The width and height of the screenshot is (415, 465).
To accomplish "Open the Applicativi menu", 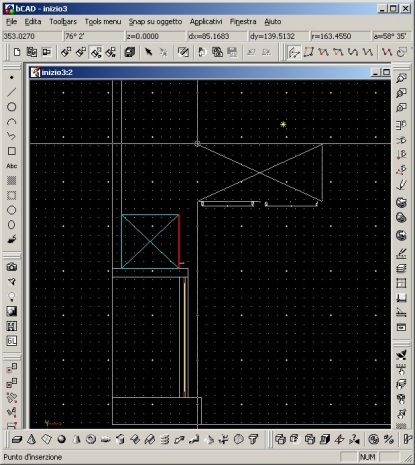I will [206, 22].
